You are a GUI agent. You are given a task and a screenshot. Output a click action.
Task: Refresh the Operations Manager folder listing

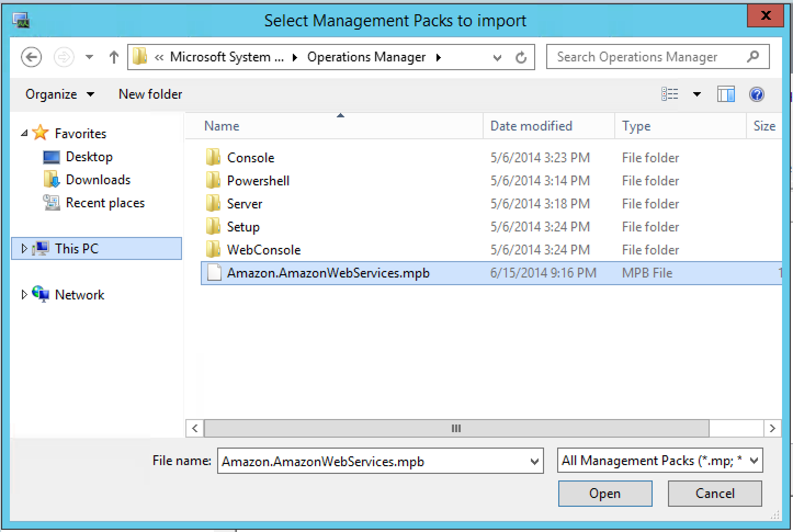coord(521,57)
